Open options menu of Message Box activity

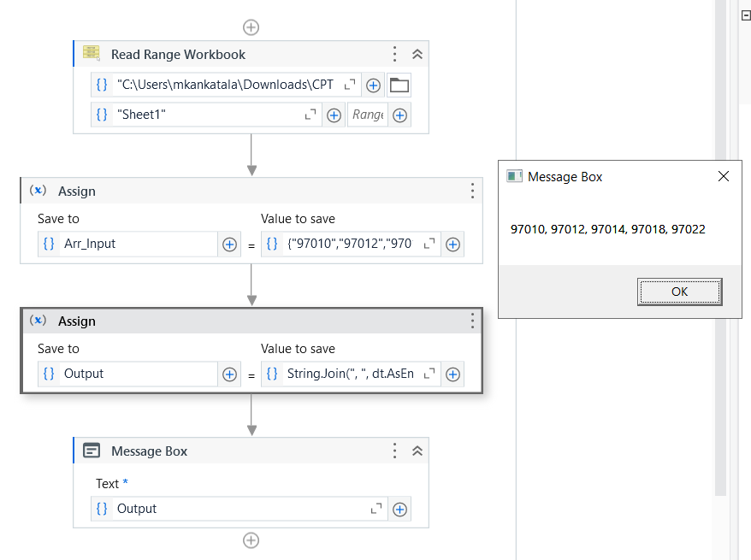[x=394, y=451]
